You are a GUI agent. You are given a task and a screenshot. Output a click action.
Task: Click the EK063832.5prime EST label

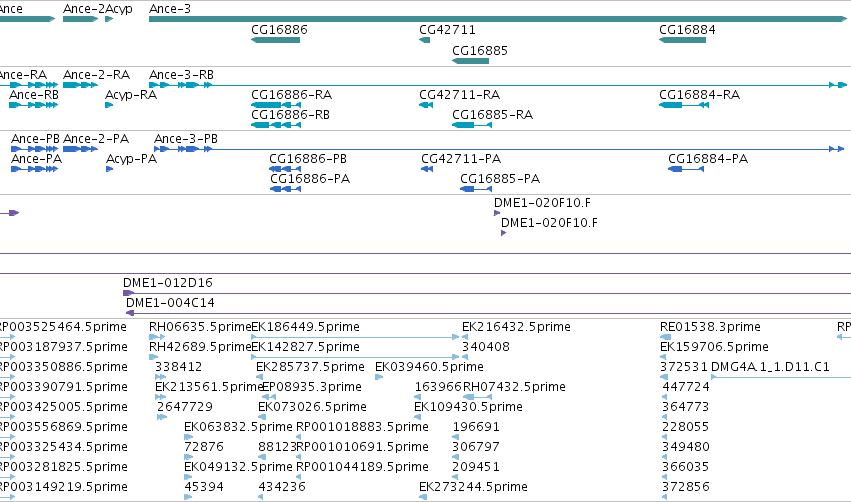pos(238,427)
